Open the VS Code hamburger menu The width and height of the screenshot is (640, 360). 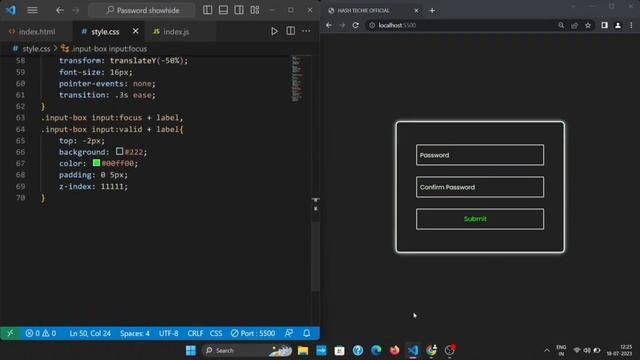click(x=32, y=10)
